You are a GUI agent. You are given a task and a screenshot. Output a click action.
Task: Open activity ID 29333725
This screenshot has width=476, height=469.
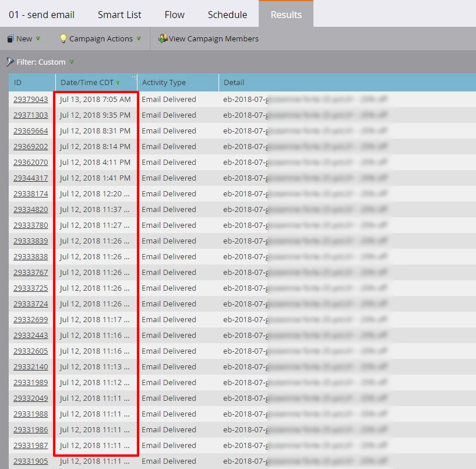(x=31, y=288)
